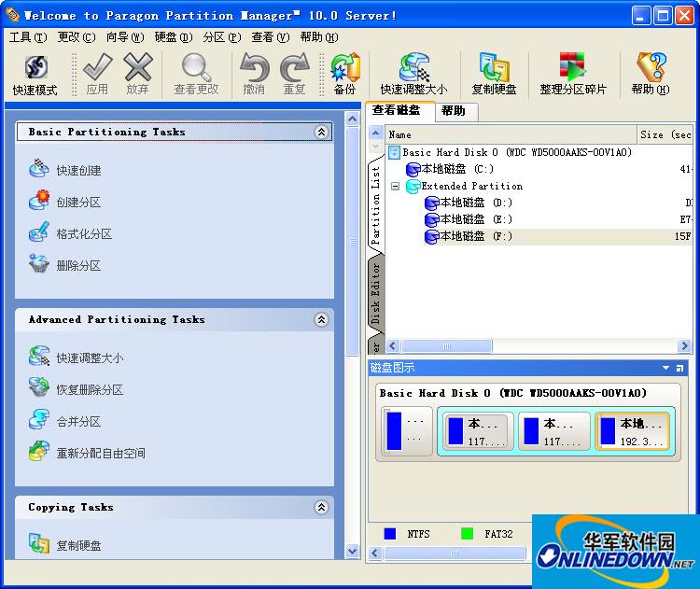Open the 帮助 help toolbar icon
Screen dimensions: 700x589
pos(650,75)
